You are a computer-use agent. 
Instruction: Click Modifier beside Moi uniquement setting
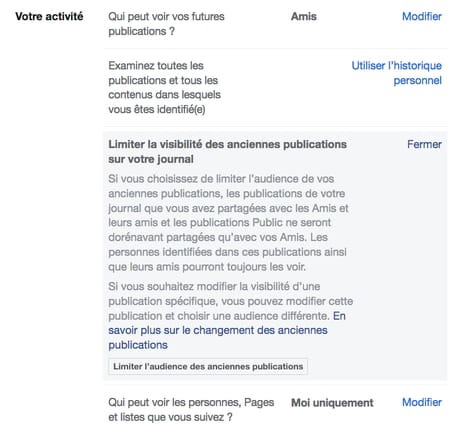click(x=422, y=402)
